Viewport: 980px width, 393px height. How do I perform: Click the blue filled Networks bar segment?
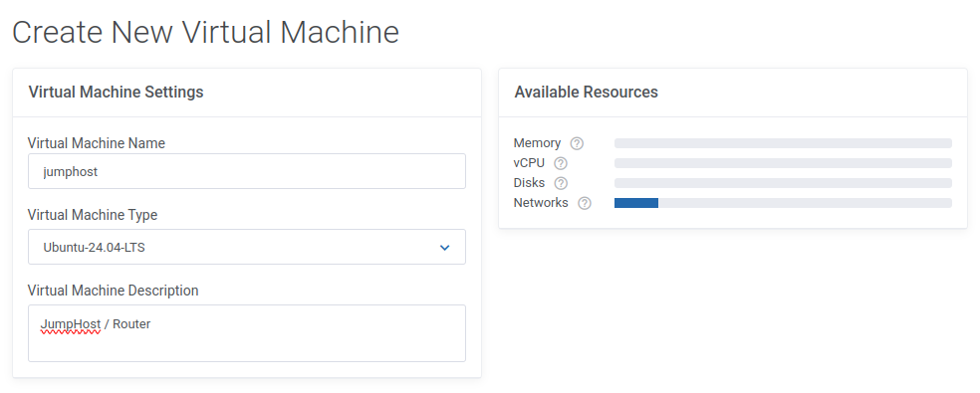[636, 203]
